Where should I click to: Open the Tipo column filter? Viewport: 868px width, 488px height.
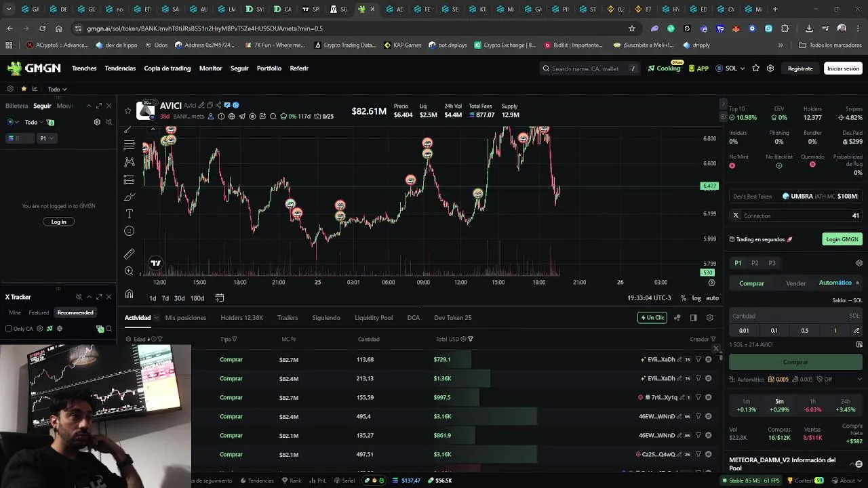(235, 339)
